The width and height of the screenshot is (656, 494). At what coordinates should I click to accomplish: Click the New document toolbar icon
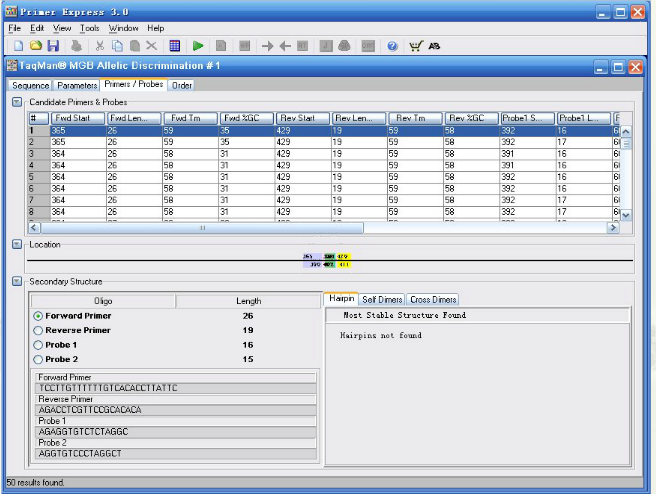pos(17,46)
